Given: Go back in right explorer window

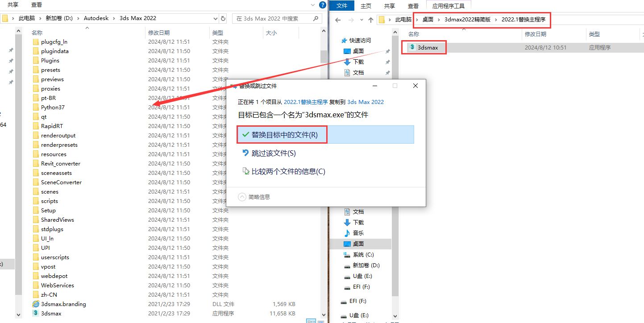Looking at the screenshot, I should pyautogui.click(x=338, y=20).
